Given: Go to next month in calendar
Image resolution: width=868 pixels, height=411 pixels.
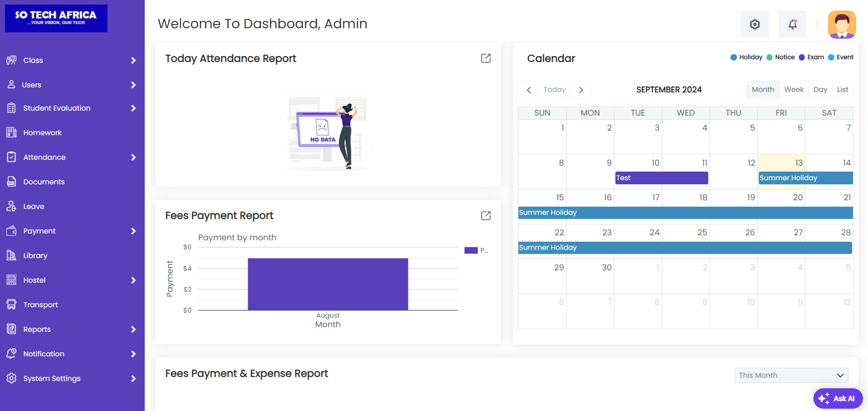Looking at the screenshot, I should click(581, 90).
